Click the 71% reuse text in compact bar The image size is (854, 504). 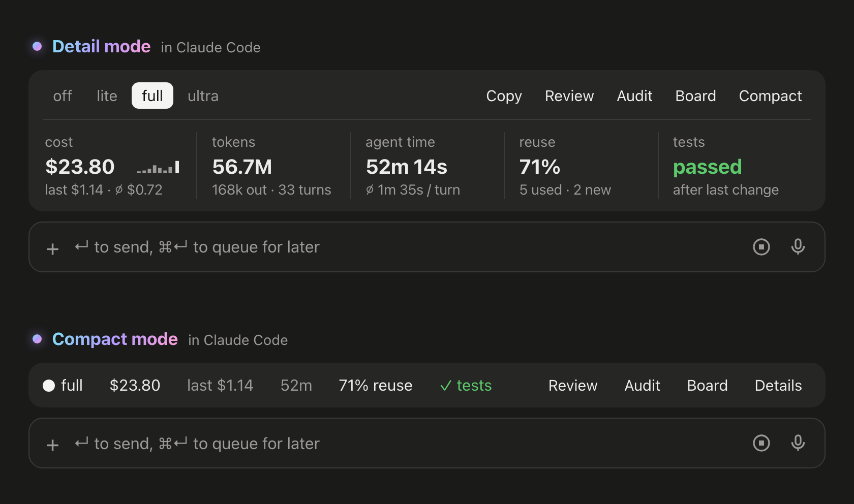(376, 386)
